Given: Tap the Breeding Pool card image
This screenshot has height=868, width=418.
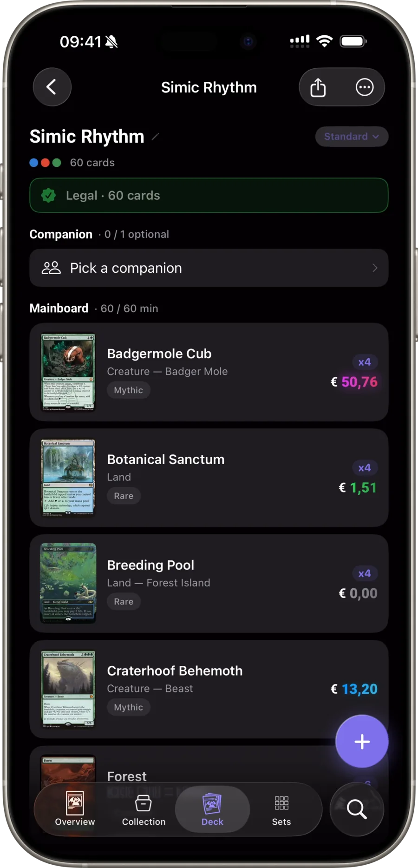Looking at the screenshot, I should [68, 583].
